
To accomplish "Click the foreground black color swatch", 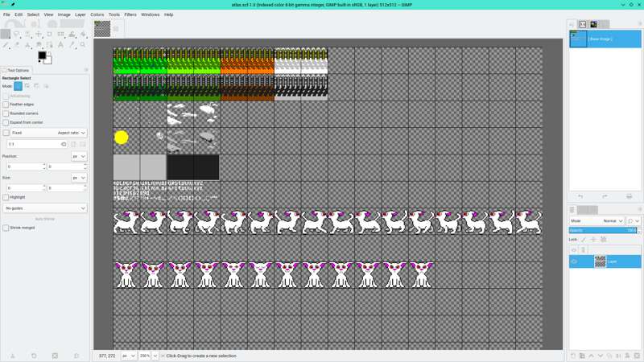I will [x=42, y=56].
